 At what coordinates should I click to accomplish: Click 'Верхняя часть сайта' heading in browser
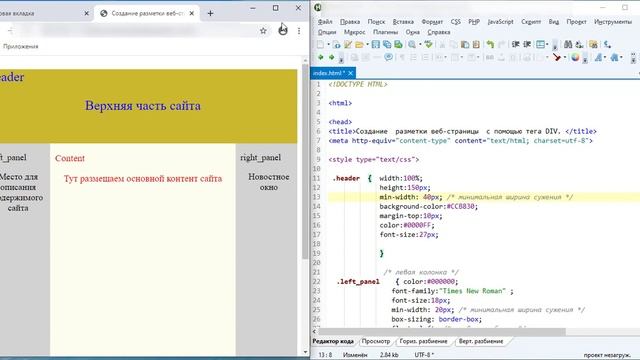click(143, 106)
